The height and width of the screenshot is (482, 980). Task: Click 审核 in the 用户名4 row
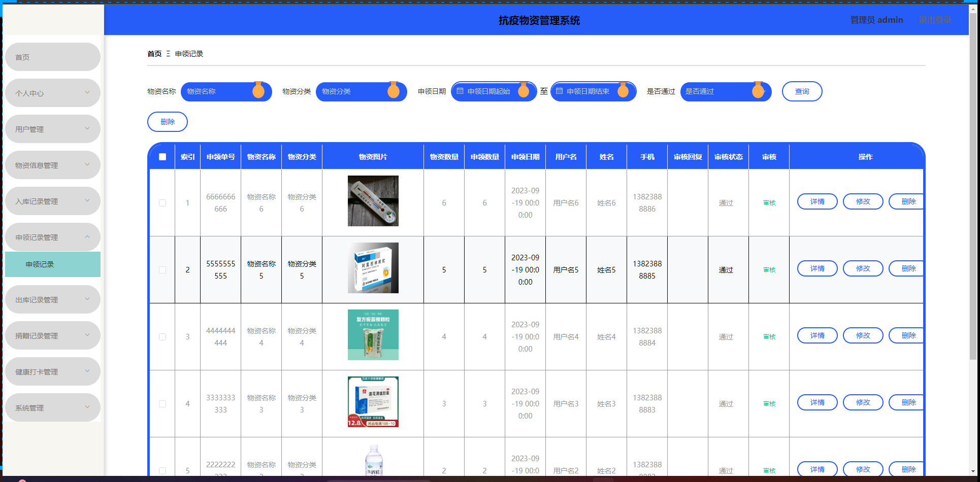[769, 337]
